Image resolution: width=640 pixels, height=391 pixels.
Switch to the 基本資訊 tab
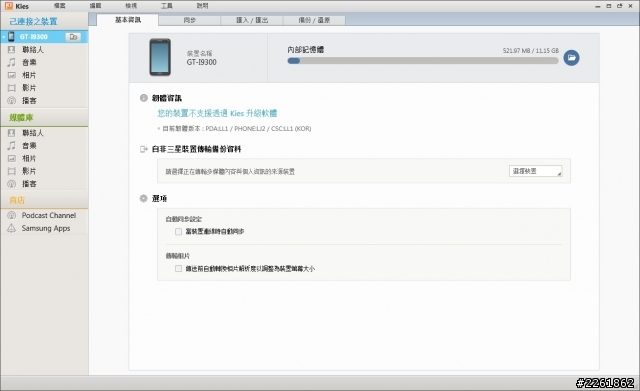(x=128, y=20)
